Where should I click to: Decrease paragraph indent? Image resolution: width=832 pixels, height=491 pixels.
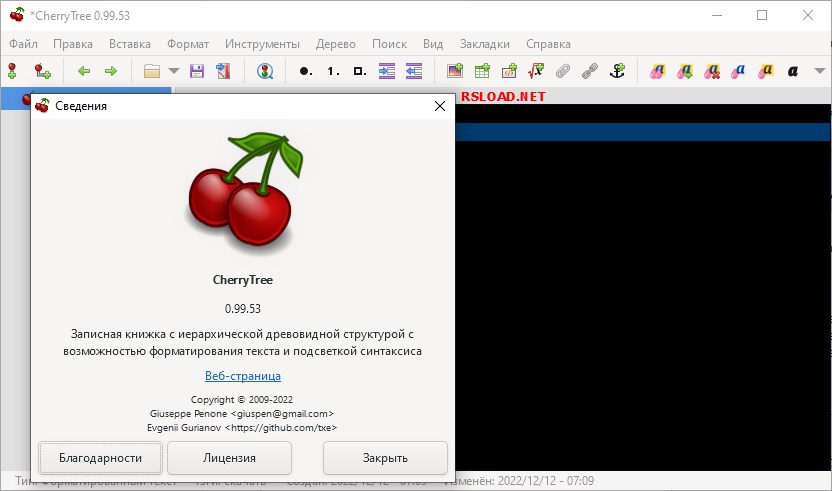[414, 71]
